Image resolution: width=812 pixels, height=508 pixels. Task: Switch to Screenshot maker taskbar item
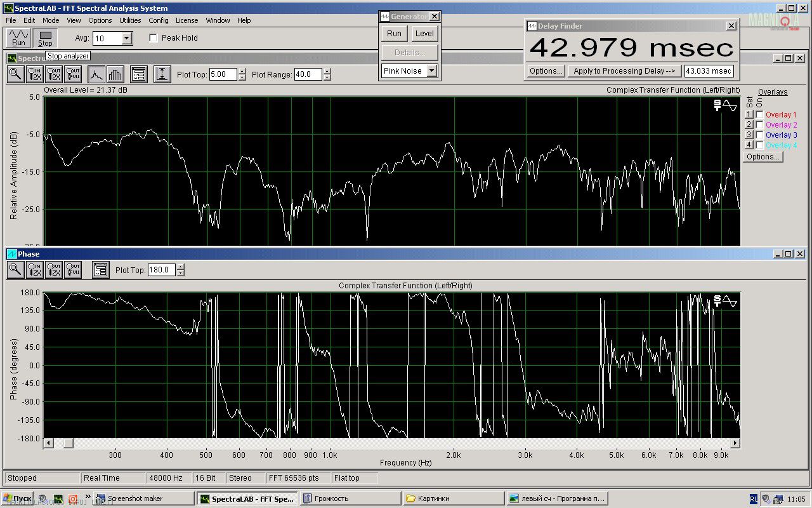tap(145, 498)
